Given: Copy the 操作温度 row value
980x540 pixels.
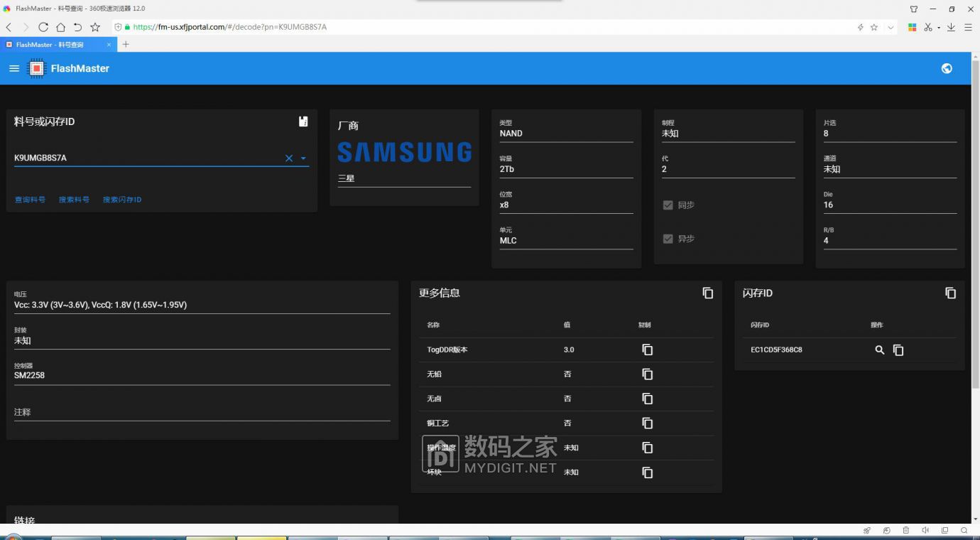Looking at the screenshot, I should pyautogui.click(x=648, y=448).
